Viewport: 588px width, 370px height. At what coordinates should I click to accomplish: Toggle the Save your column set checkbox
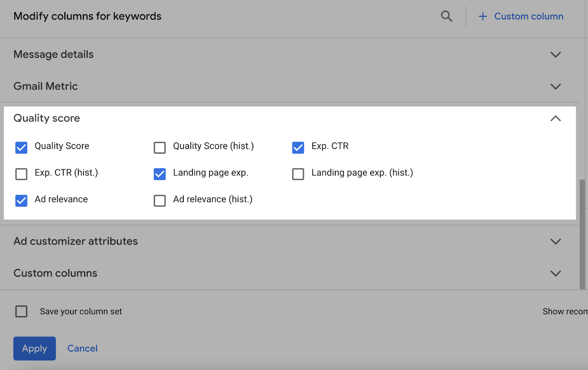(x=21, y=311)
